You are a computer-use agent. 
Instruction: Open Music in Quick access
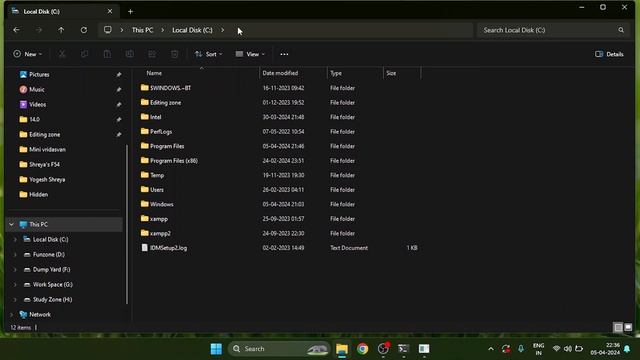(37, 89)
